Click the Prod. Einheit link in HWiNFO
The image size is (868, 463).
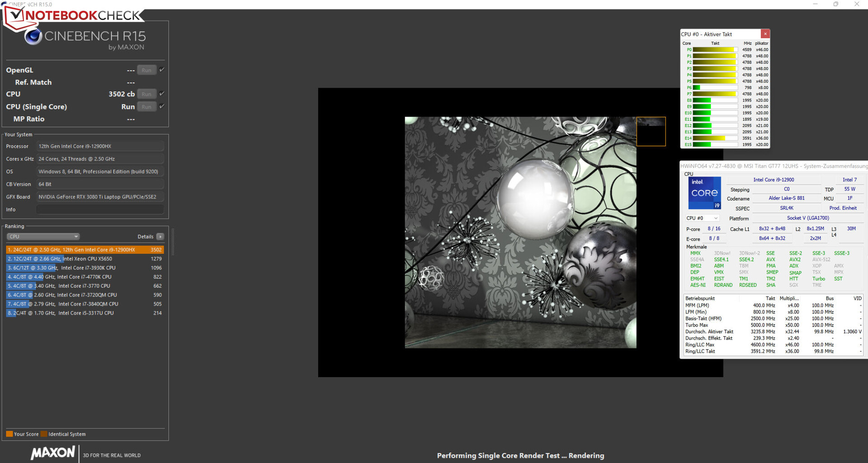(x=843, y=208)
